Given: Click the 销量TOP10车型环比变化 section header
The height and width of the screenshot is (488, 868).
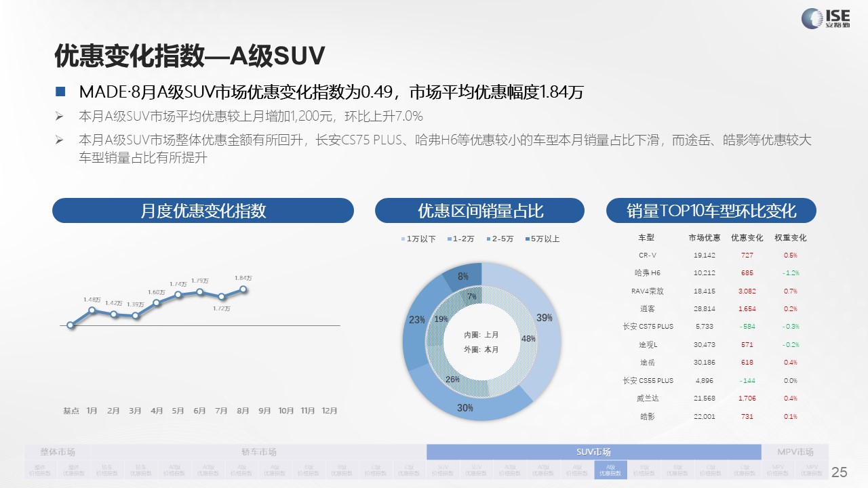Looking at the screenshot, I should pyautogui.click(x=711, y=210).
